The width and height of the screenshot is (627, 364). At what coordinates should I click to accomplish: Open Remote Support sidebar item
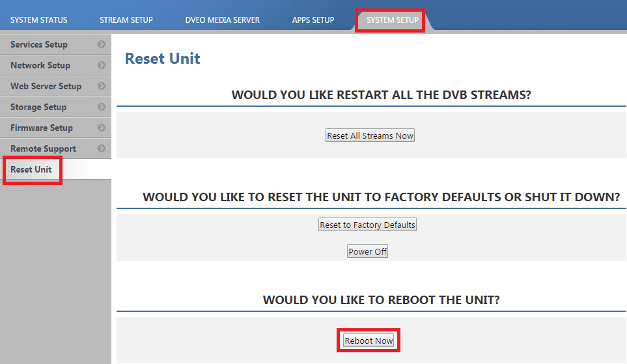click(x=55, y=148)
